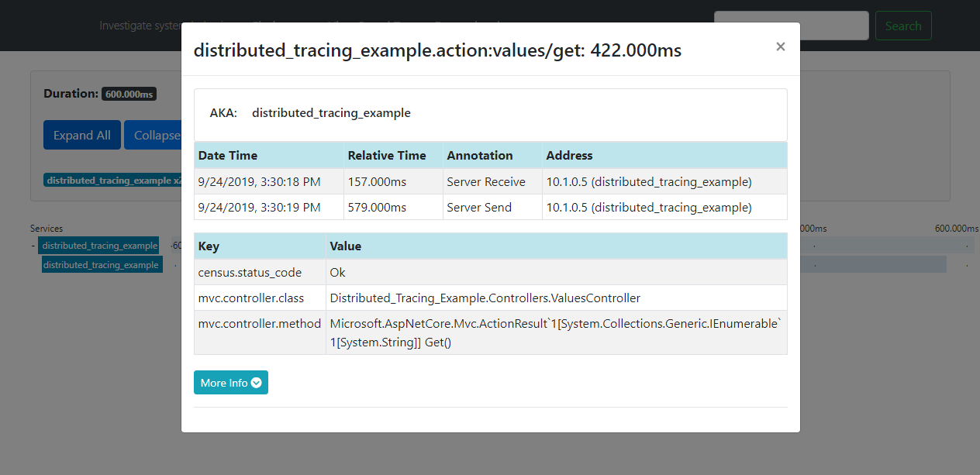Click the Date Time column header
Viewport: 980px width, 475px height.
(228, 155)
